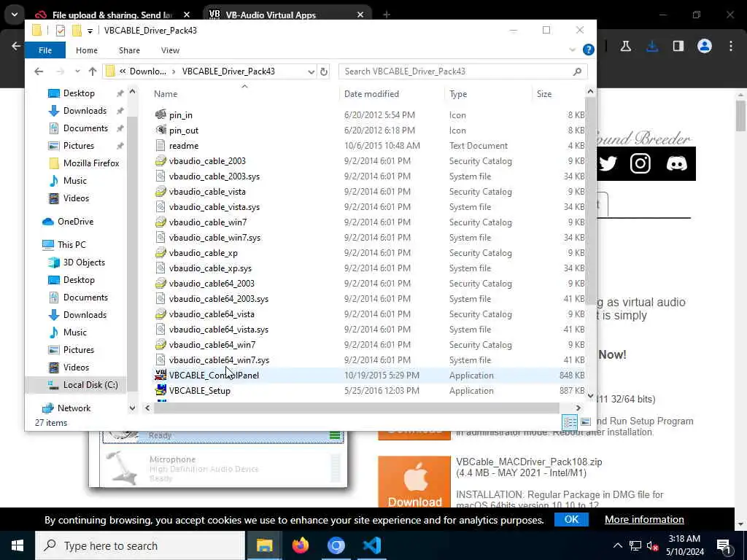
Task: Open Visual Studio Code from taskbar
Action: coord(371,545)
